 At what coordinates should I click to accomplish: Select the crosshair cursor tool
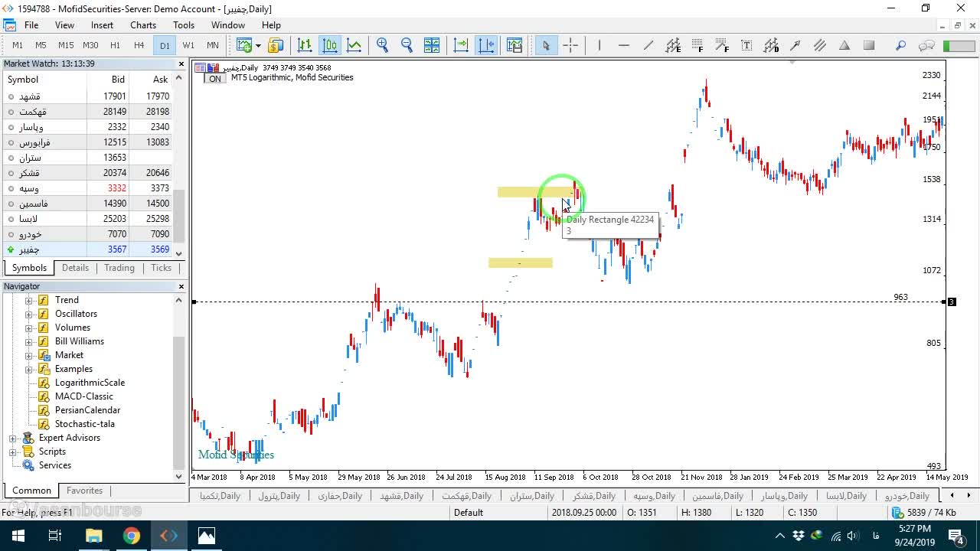coord(570,45)
